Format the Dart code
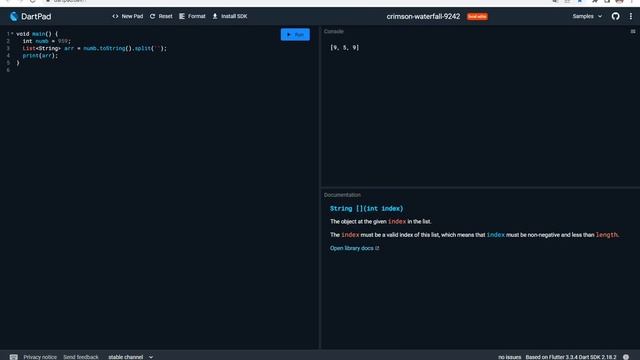The height and width of the screenshot is (360, 640). 192,16
